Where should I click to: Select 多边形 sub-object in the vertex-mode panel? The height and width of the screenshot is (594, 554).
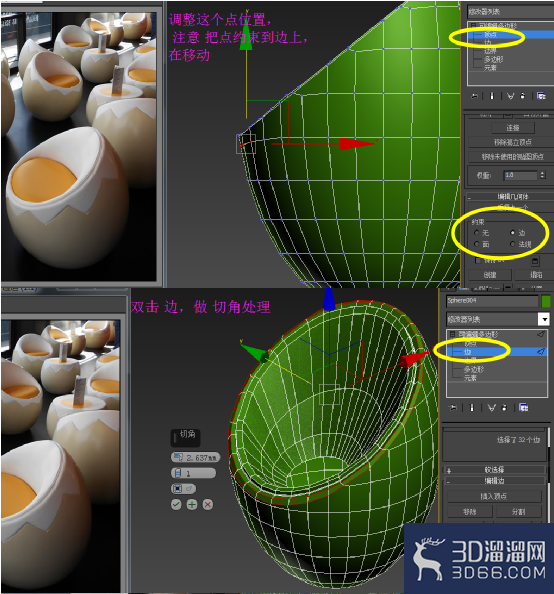[x=493, y=59]
